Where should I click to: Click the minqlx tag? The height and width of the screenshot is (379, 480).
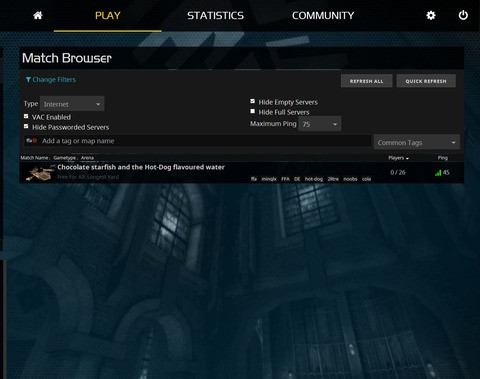269,179
